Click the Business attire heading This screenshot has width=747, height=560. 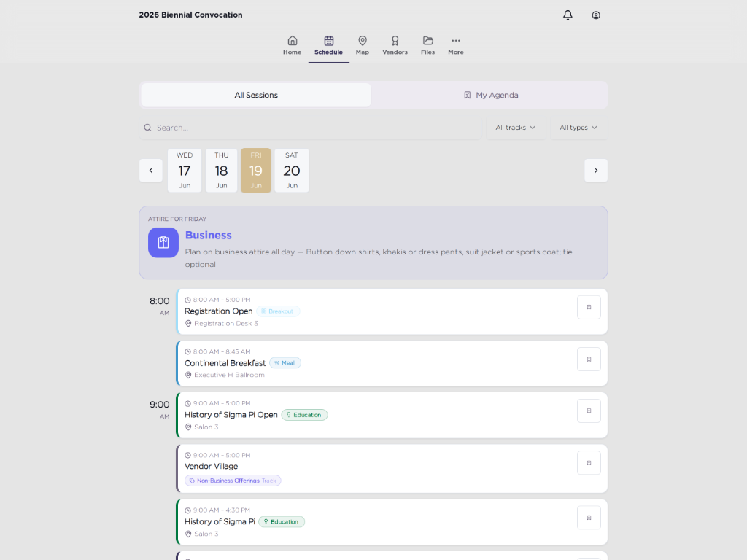pos(208,235)
